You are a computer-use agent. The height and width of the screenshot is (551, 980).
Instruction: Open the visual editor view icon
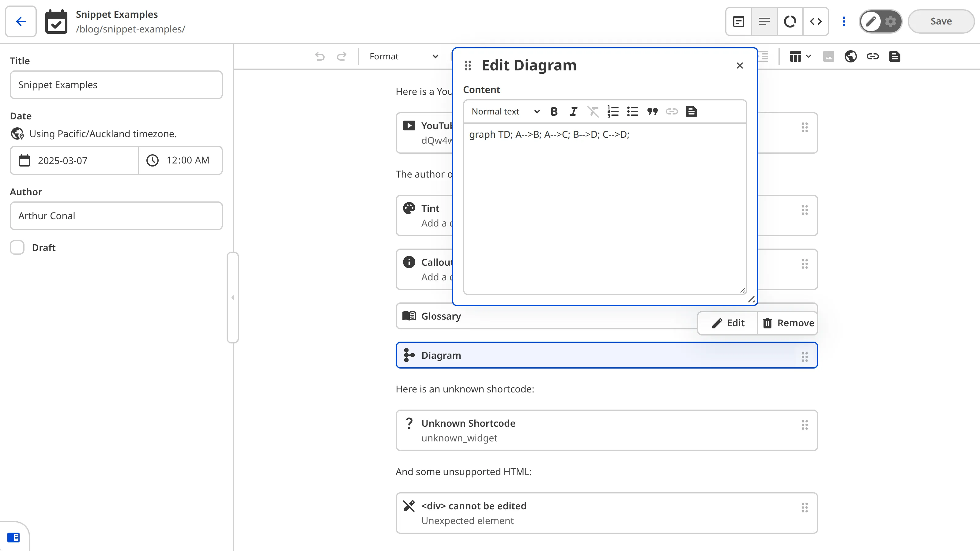click(738, 21)
